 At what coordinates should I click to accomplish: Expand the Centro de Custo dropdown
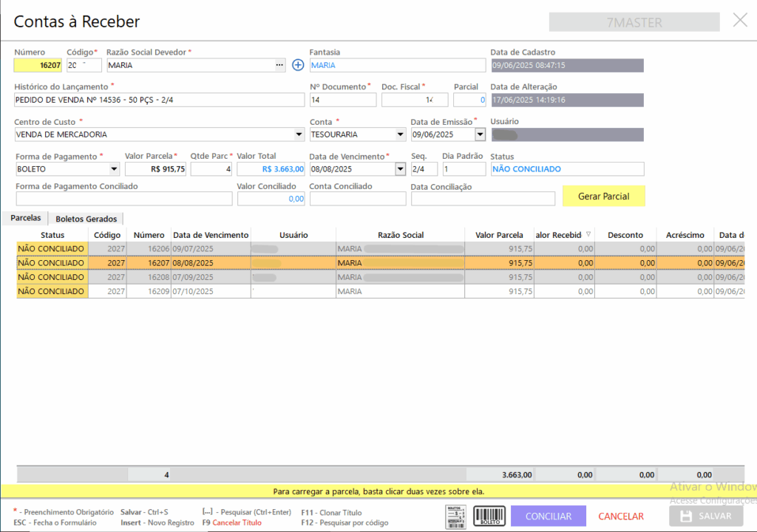point(299,134)
